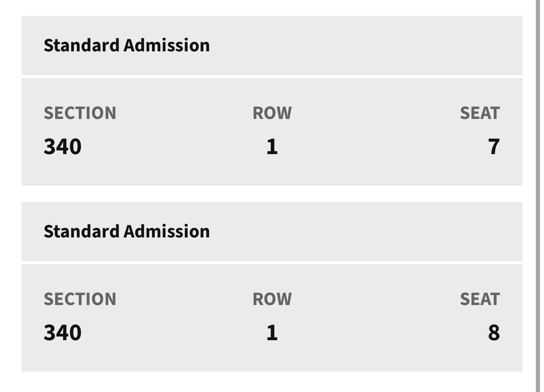544x392 pixels.
Task: Click the SECTION label in second ticket
Action: coord(80,299)
